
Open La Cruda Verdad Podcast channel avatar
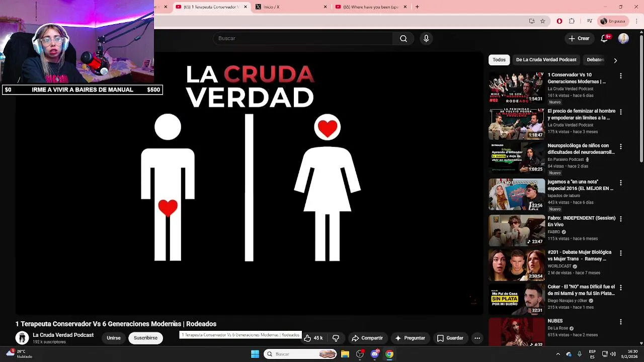[22, 338]
